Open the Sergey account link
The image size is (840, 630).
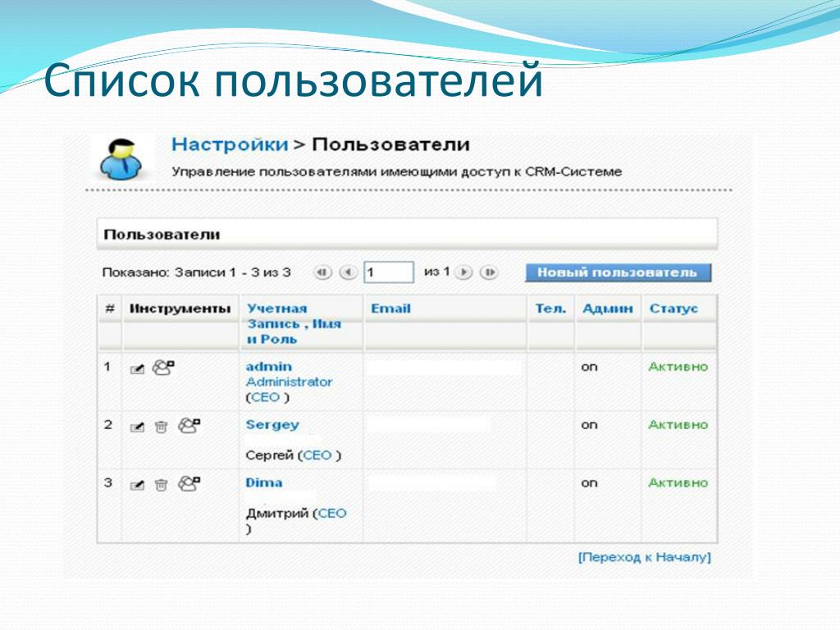(x=272, y=425)
